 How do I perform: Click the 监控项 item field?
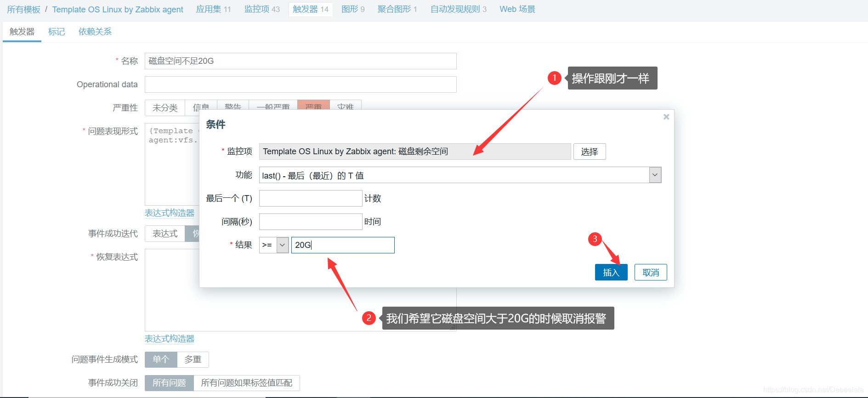pos(415,151)
